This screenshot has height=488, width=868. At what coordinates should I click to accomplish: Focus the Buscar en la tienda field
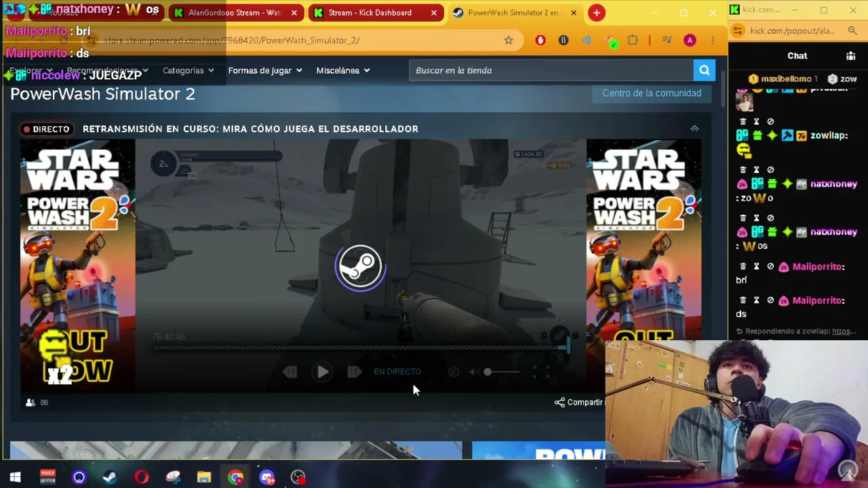coord(551,70)
